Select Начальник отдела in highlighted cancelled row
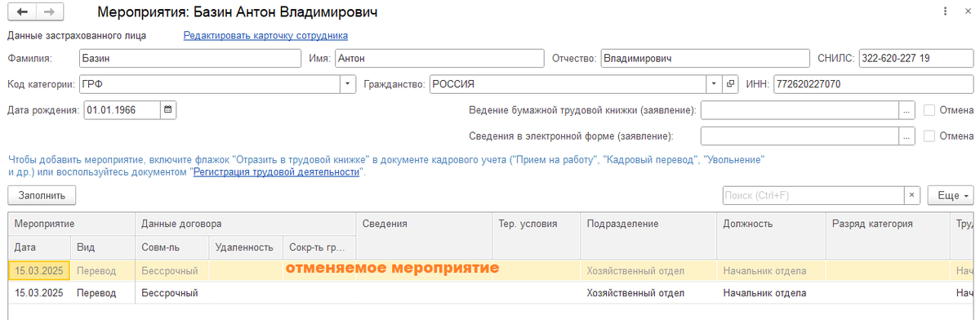This screenshot has width=980, height=320. [771, 270]
